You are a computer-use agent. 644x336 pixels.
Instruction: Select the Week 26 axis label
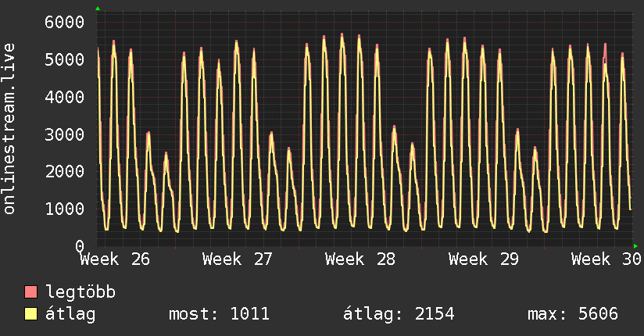115,259
